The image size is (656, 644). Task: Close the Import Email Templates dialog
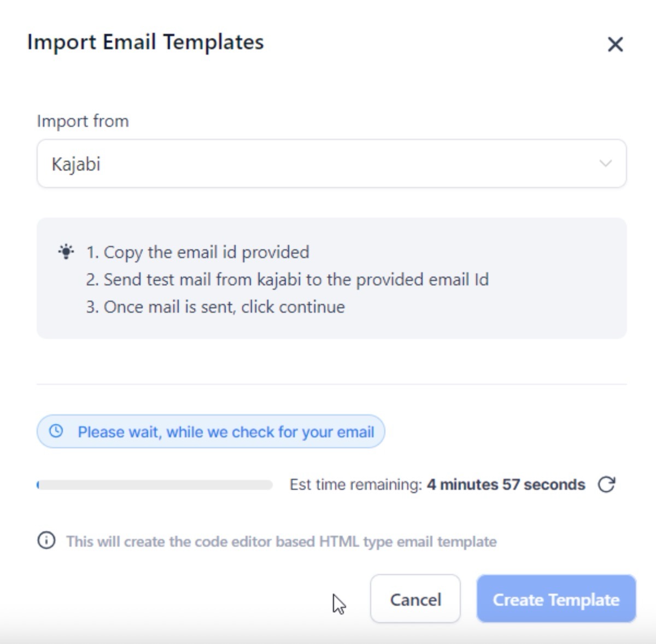[x=615, y=44]
